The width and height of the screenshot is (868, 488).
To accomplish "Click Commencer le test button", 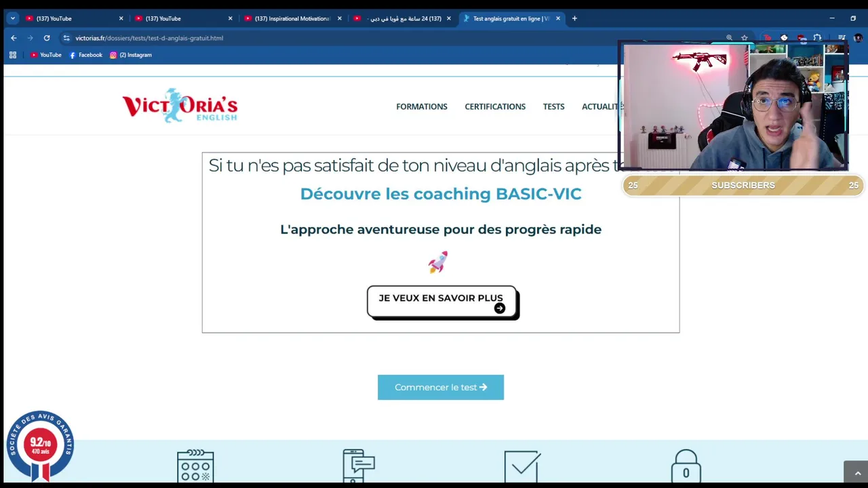I will (441, 387).
